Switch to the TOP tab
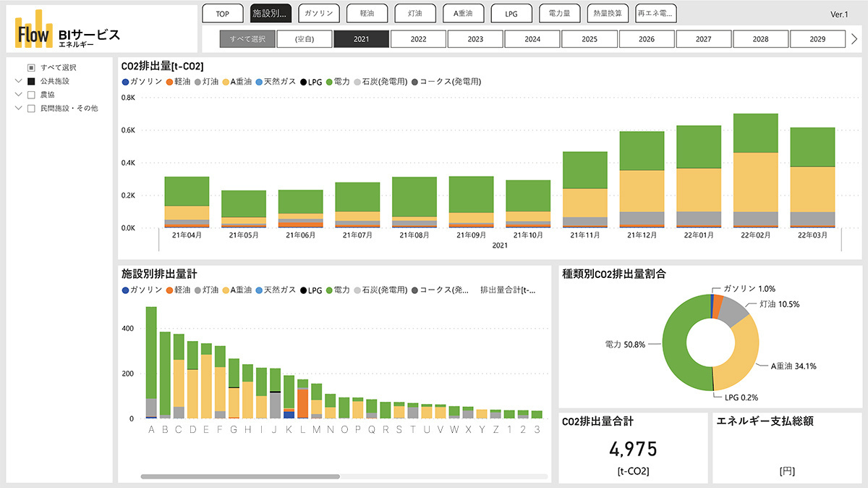Screen dimensions: 868x488 click(x=222, y=13)
